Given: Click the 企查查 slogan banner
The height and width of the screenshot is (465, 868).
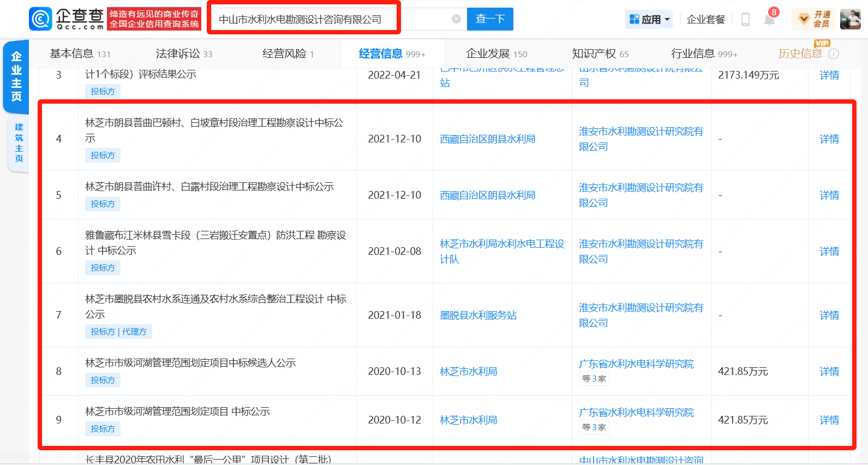Looking at the screenshot, I should (154, 19).
